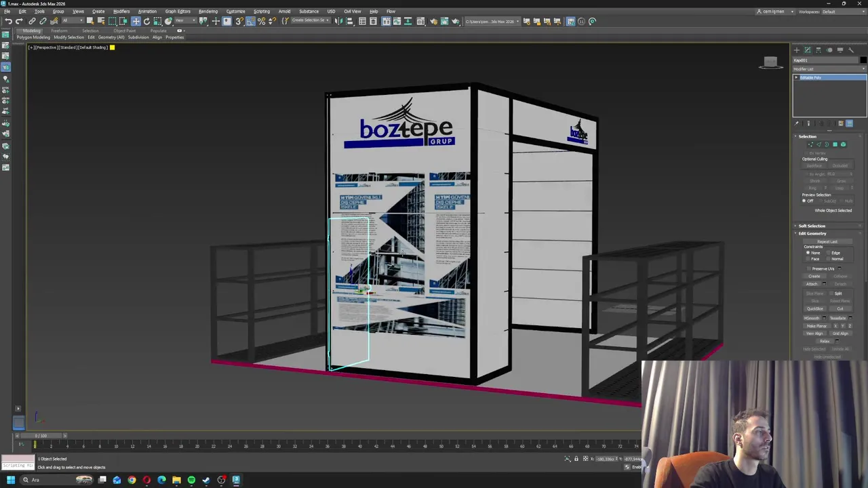Viewport: 868px width, 488px height.
Task: Click the Redo arrow in main toolbar
Action: tap(19, 21)
